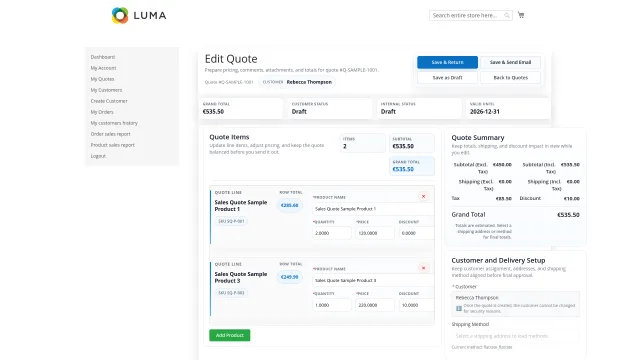This screenshot has height=360, width=640.
Task: Click the Grand Total €535.50 header card
Action: (x=241, y=108)
